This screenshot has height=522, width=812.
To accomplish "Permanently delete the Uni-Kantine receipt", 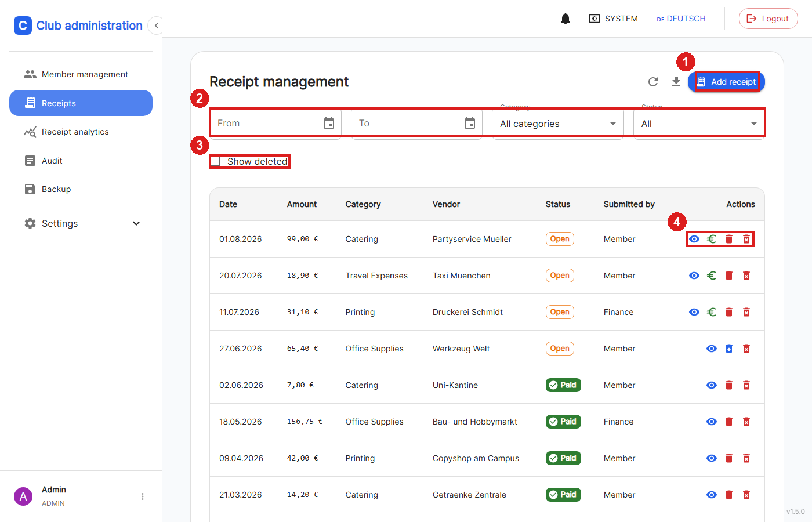I will (x=746, y=385).
